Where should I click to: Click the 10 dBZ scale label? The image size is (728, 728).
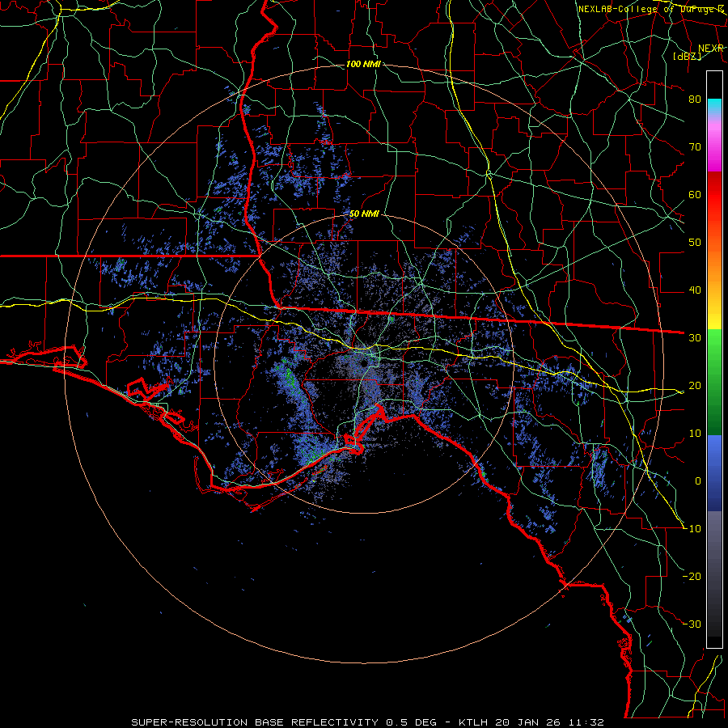click(695, 434)
